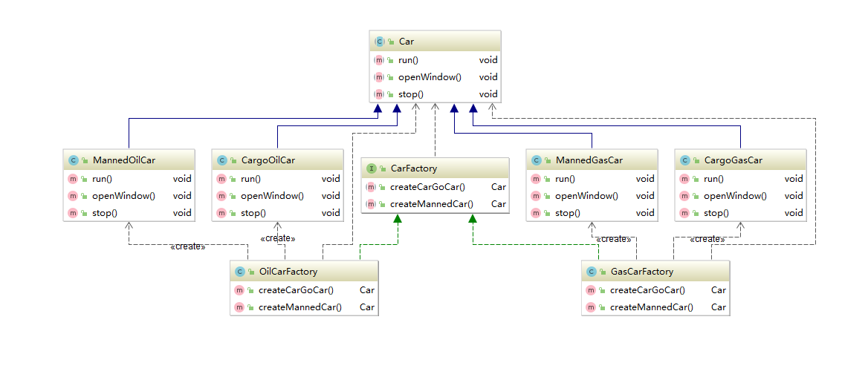This screenshot has width=868, height=380.
Task: Click the run() method name in MannedGasCar
Action: (566, 179)
